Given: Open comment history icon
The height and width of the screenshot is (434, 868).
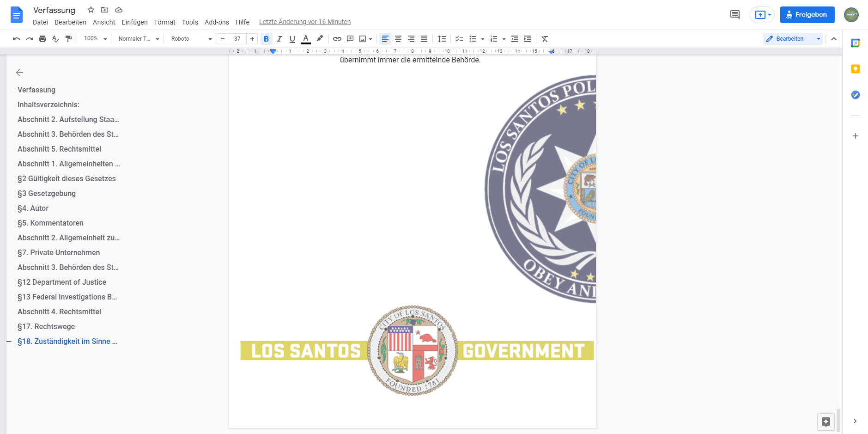Looking at the screenshot, I should (734, 15).
